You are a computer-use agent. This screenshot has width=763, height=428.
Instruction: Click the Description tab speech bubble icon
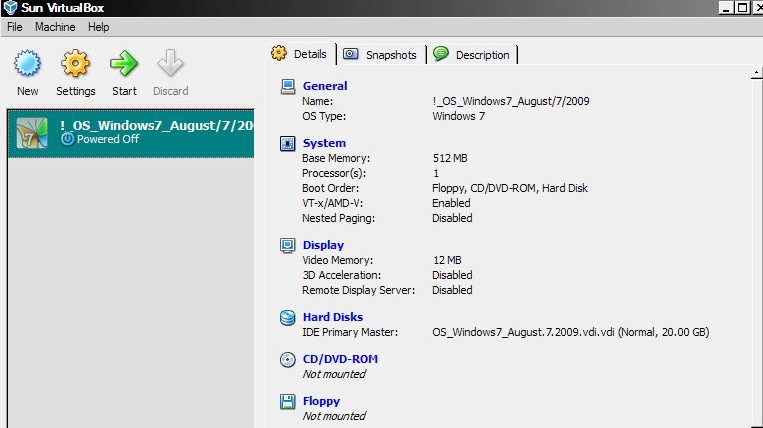pyautogui.click(x=441, y=54)
